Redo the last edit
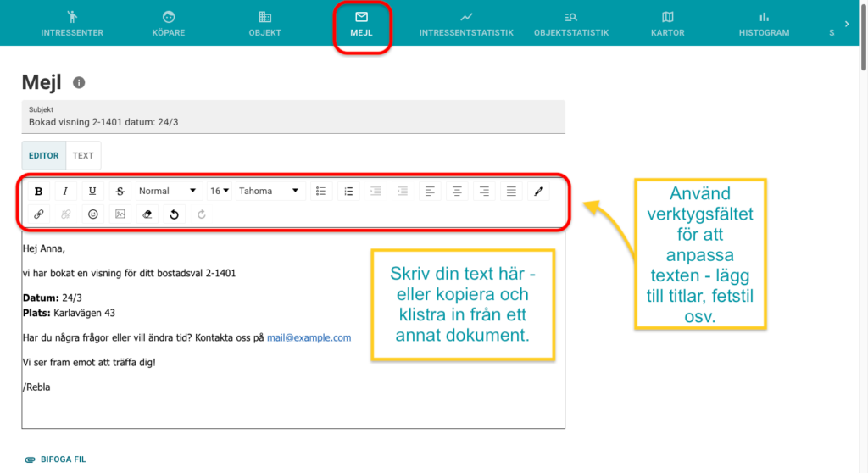This screenshot has width=868, height=473. point(201,214)
